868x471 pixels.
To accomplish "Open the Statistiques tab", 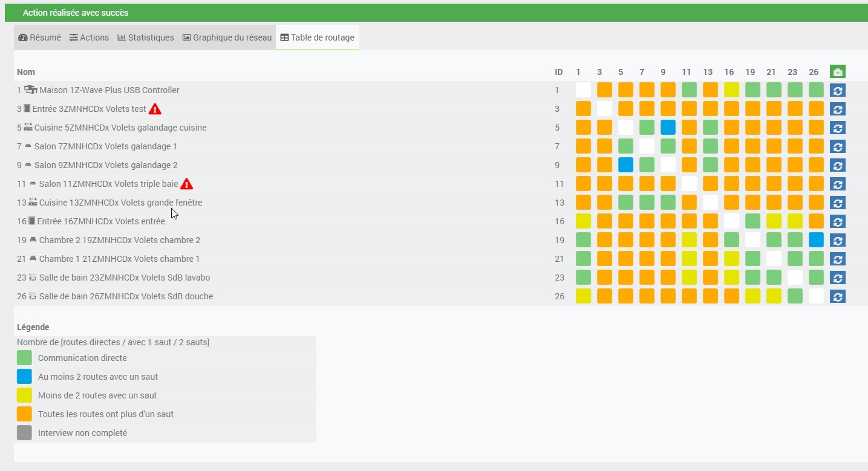I will (145, 37).
